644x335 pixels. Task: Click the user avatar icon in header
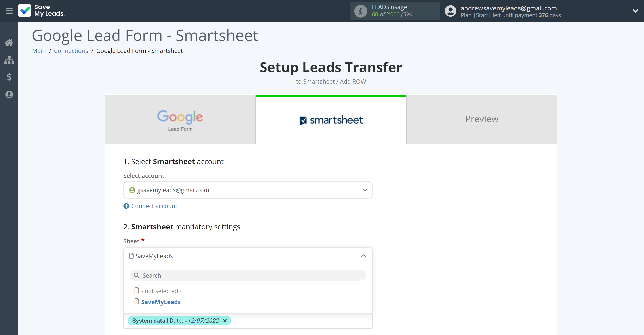pos(450,11)
